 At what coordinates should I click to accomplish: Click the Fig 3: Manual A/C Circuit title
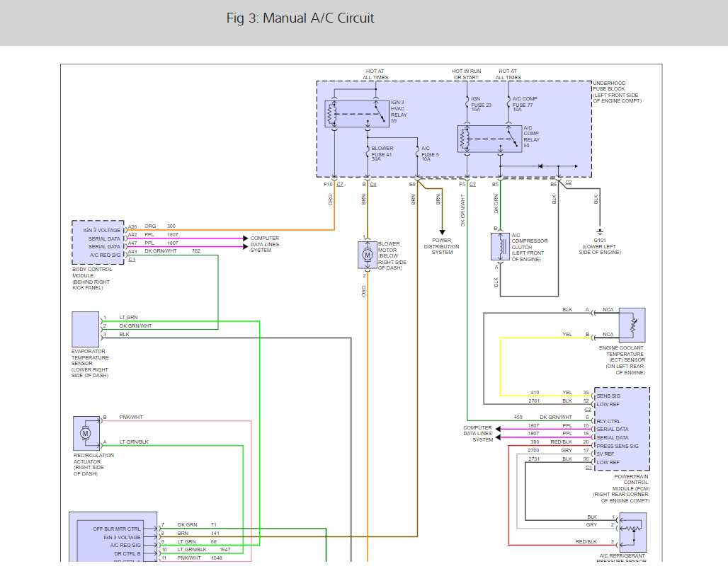click(300, 18)
